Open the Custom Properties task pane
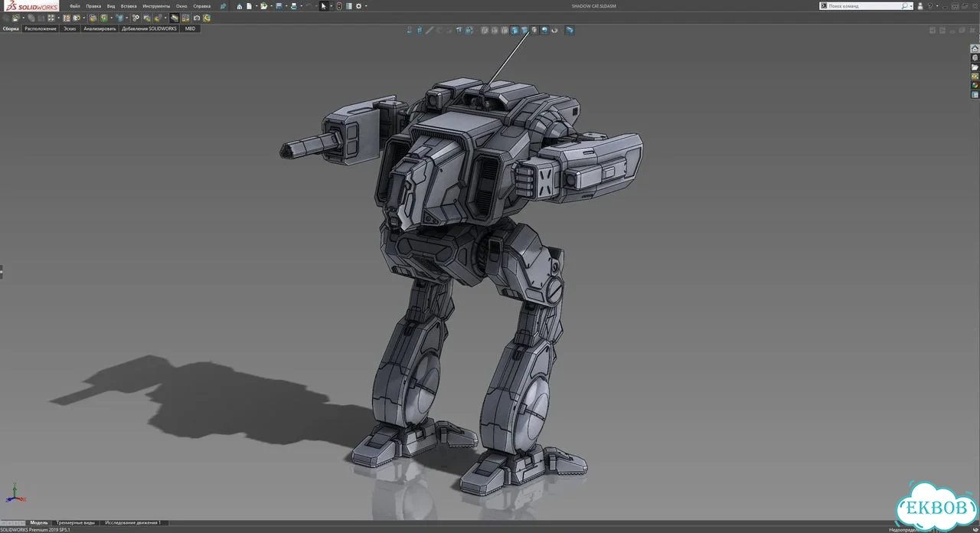 pyautogui.click(x=975, y=95)
